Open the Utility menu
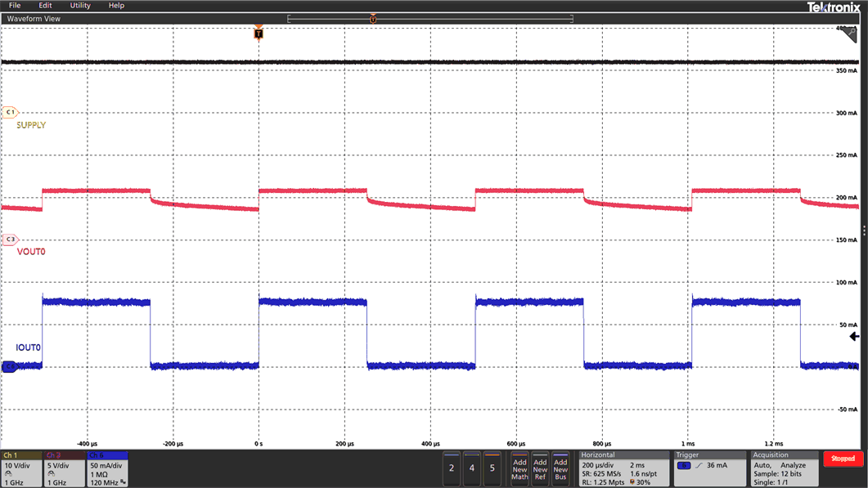868x488 pixels. coord(79,6)
